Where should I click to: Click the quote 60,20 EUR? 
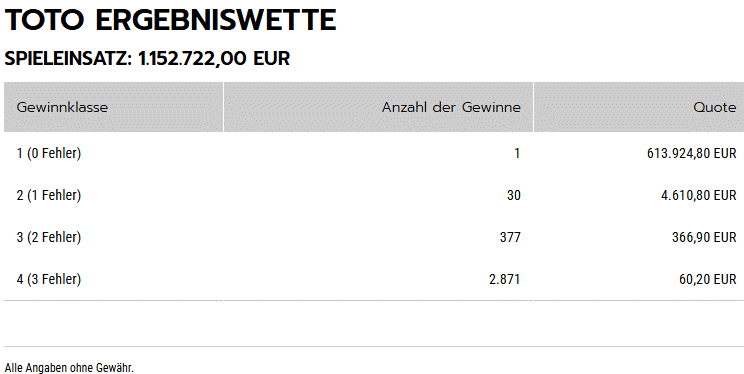[x=707, y=279]
